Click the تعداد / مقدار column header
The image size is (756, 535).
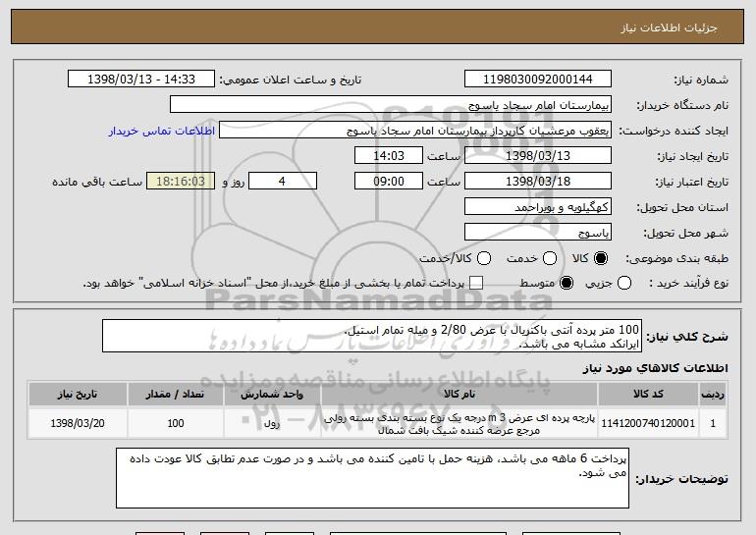tap(176, 395)
